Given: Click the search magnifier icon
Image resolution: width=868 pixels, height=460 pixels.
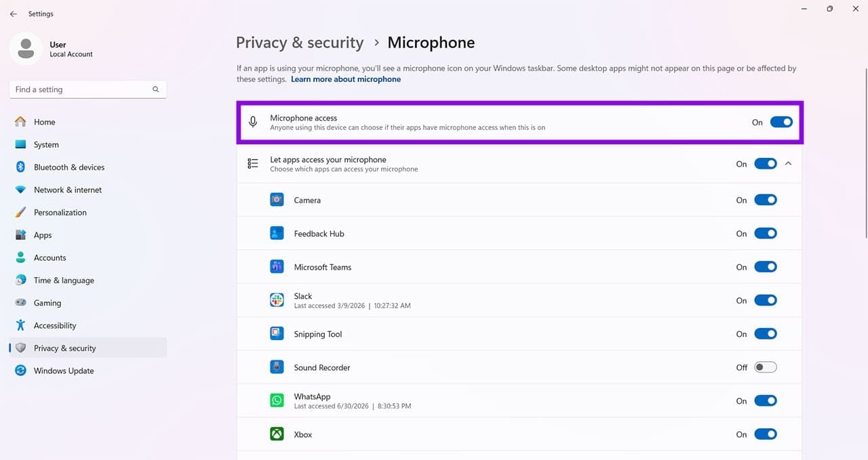Looking at the screenshot, I should [x=156, y=89].
